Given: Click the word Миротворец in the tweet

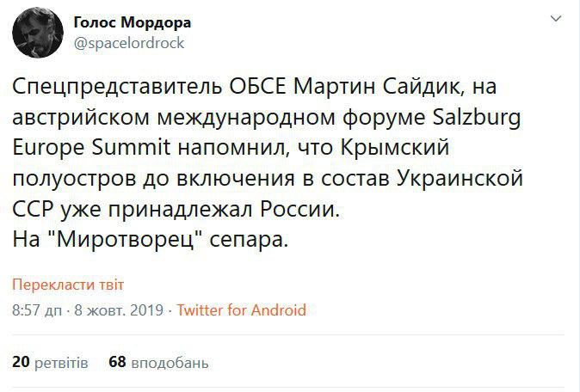Looking at the screenshot, I should (x=126, y=241).
